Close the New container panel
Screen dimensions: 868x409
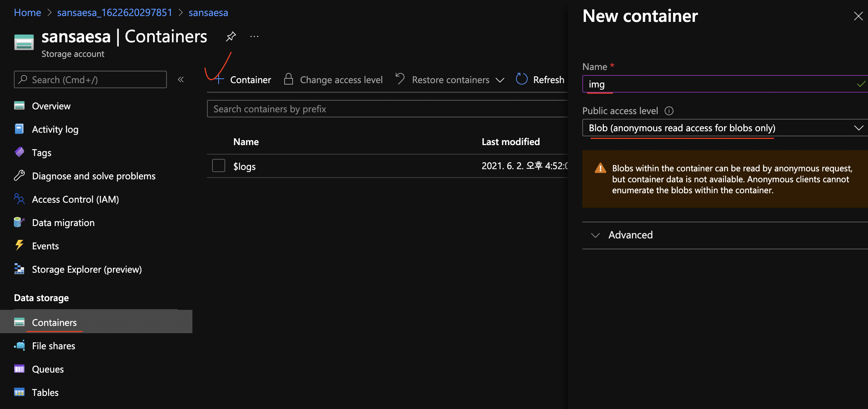[x=858, y=16]
